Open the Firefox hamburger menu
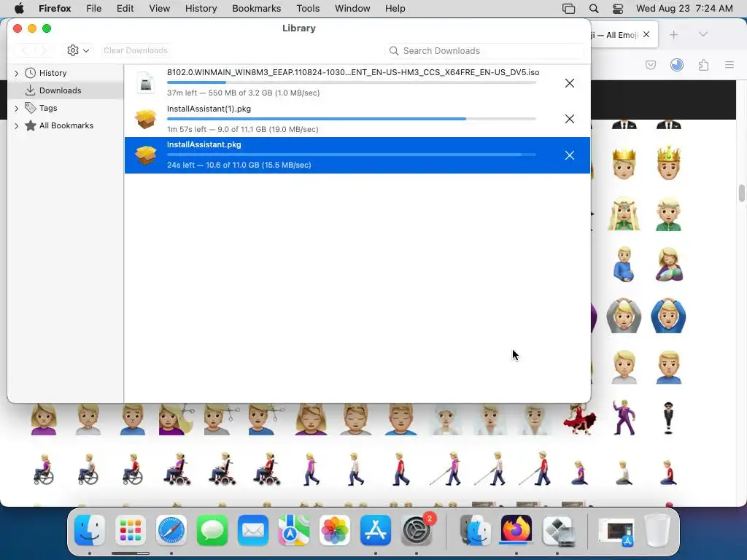The height and width of the screenshot is (560, 747). tap(729, 65)
